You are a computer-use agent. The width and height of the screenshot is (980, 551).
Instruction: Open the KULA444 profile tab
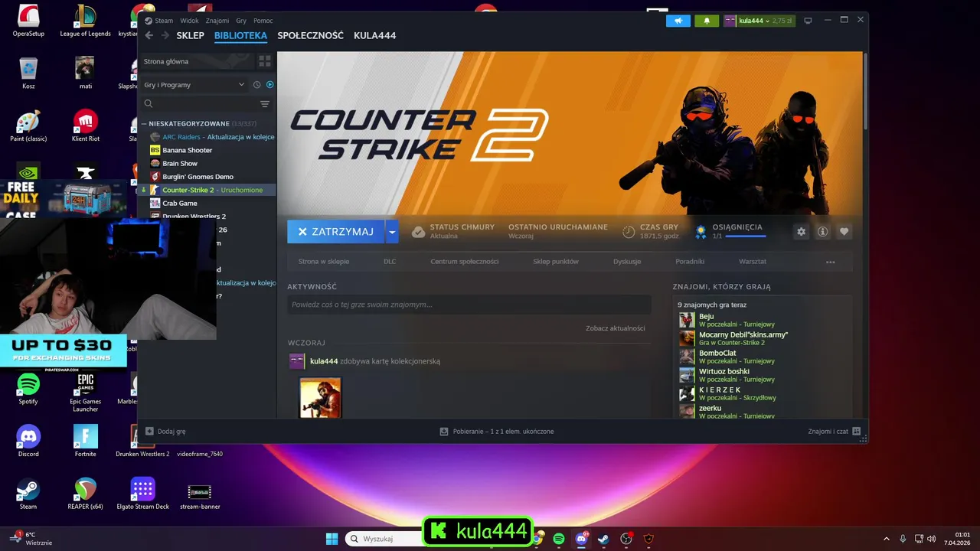(374, 35)
